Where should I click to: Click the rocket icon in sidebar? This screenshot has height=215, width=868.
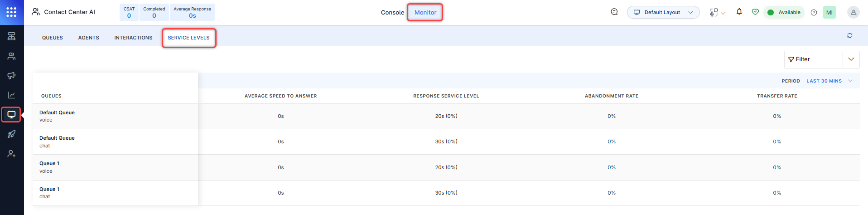click(11, 134)
